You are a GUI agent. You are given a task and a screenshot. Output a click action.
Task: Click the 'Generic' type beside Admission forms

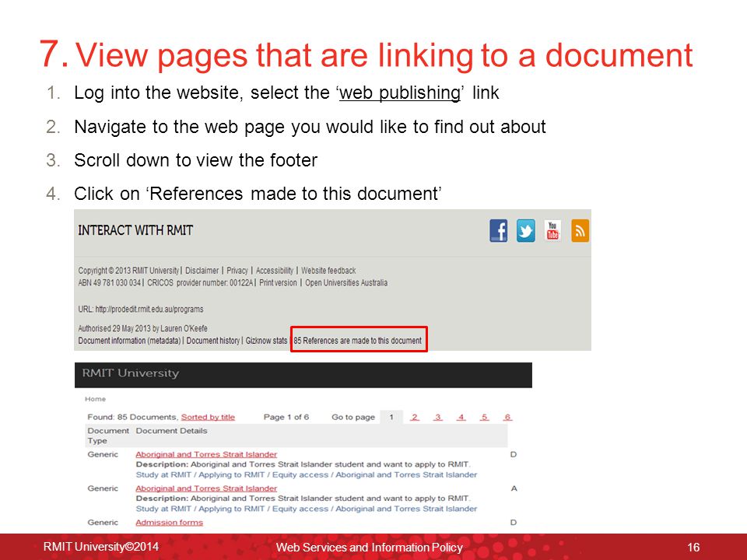[103, 523]
